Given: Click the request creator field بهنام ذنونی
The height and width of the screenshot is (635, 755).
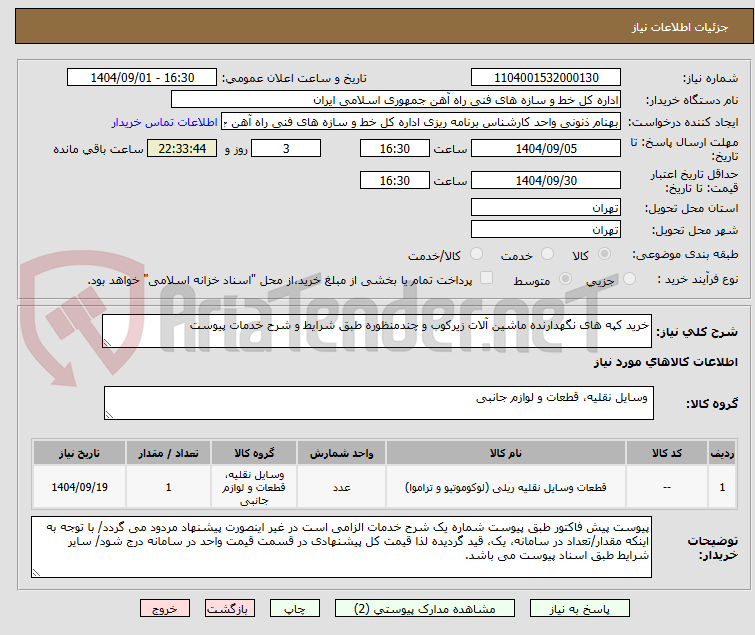Looking at the screenshot, I should pyautogui.click(x=421, y=122).
